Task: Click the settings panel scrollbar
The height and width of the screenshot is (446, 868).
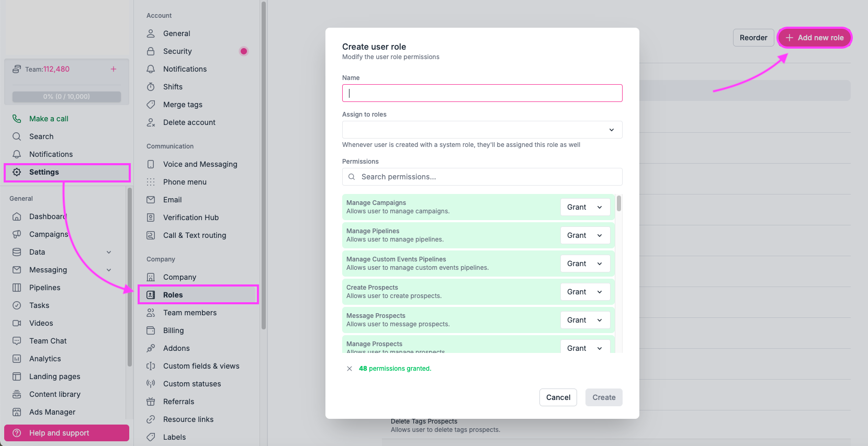Action: coord(264,165)
